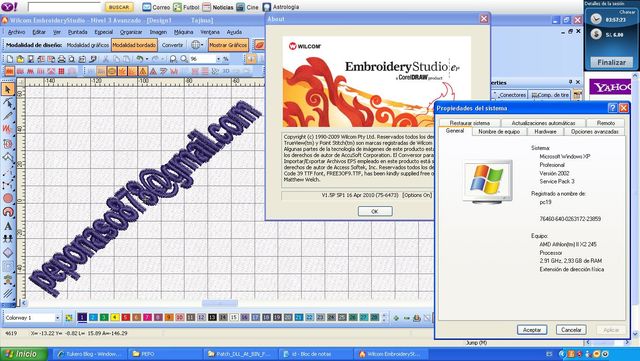Switch to Hardware tab in system properties
640x361 pixels.
(545, 131)
